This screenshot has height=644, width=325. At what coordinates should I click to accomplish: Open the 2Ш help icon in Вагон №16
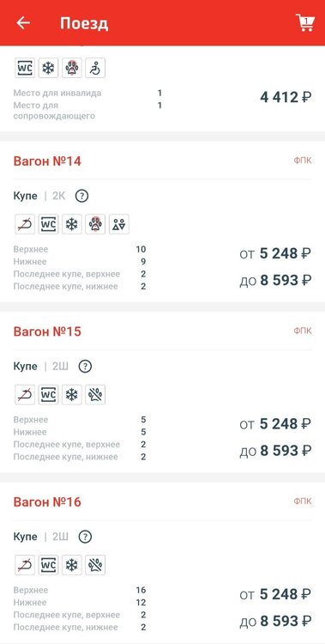tap(85, 537)
